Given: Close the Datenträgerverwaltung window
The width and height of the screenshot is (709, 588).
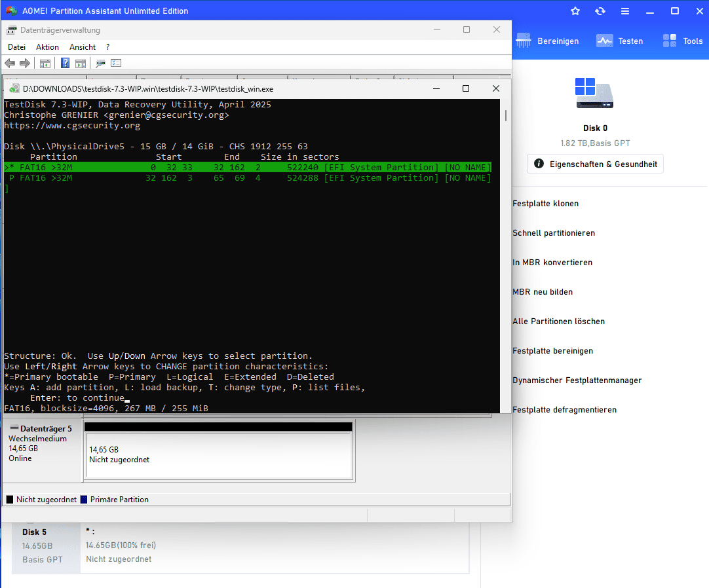Looking at the screenshot, I should pyautogui.click(x=497, y=30).
